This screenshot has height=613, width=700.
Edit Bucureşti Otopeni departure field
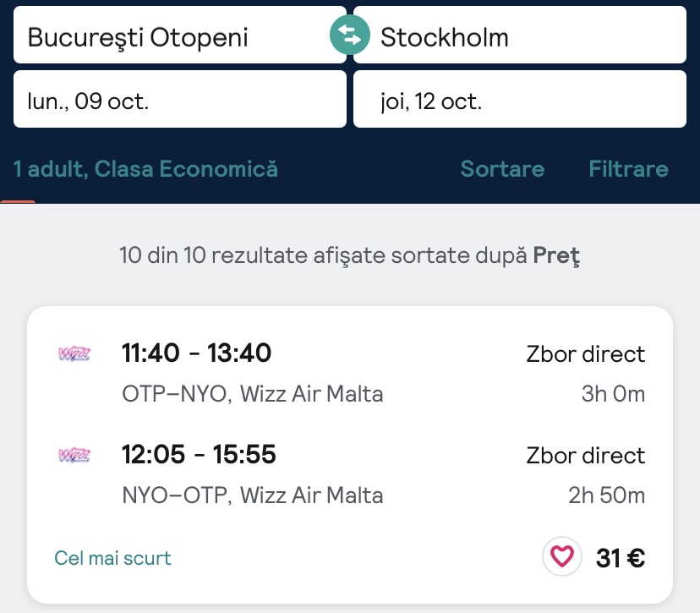coord(169,36)
